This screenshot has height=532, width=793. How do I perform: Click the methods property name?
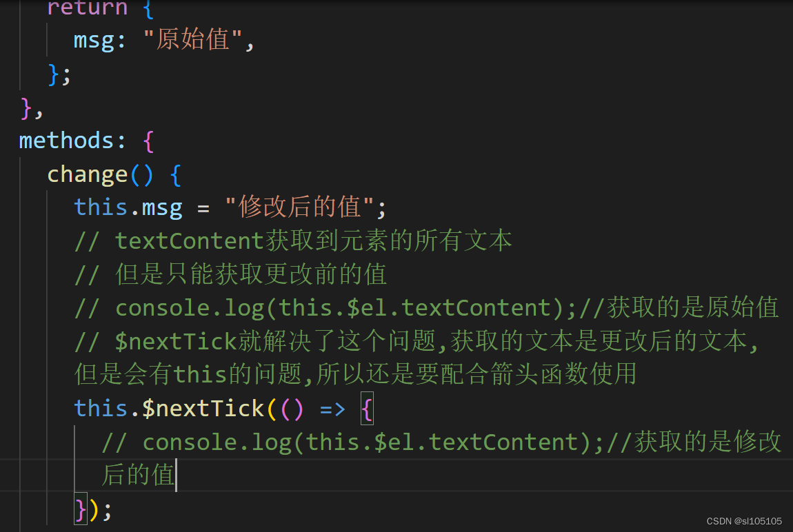[66, 141]
